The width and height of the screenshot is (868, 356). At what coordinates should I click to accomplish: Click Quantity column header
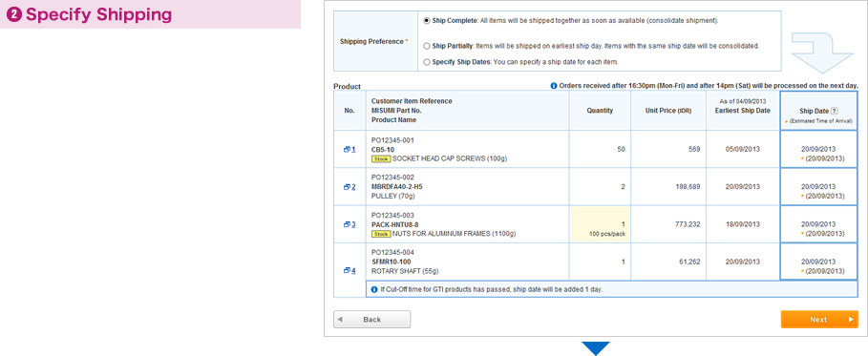pos(600,111)
